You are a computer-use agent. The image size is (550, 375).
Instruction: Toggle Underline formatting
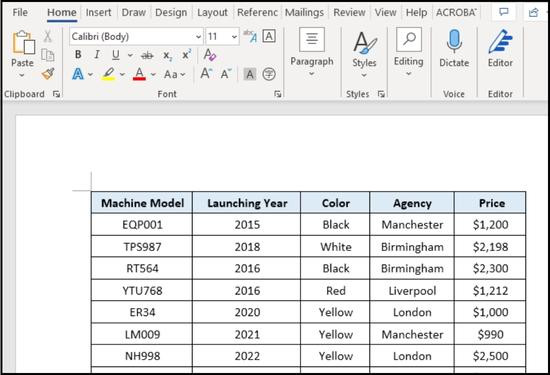(x=115, y=55)
